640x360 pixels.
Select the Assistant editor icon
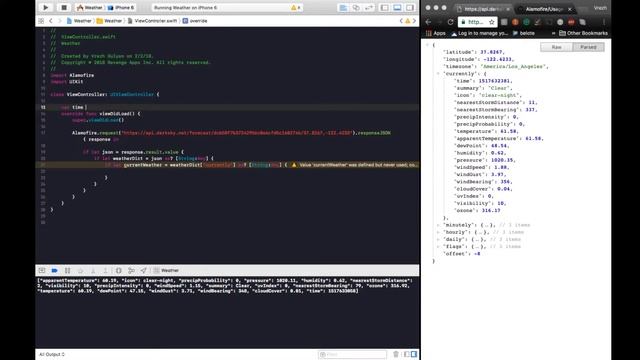pyautogui.click(x=356, y=7)
